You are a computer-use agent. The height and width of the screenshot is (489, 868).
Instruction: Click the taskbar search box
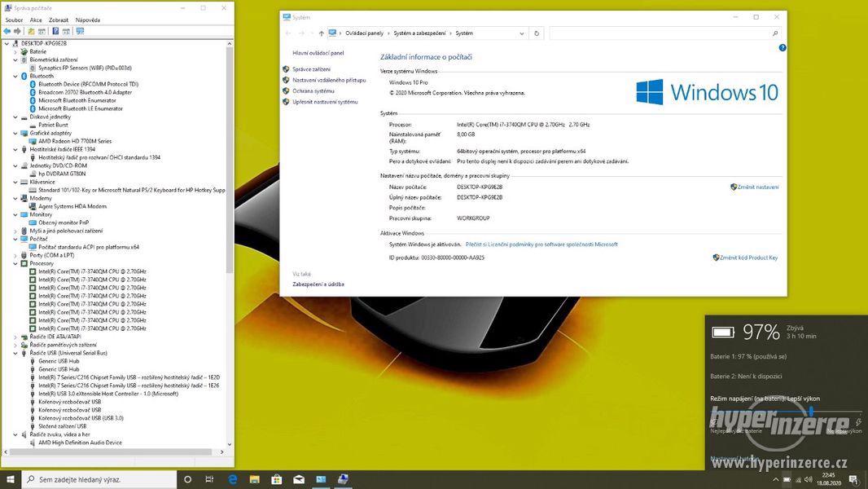(x=99, y=479)
